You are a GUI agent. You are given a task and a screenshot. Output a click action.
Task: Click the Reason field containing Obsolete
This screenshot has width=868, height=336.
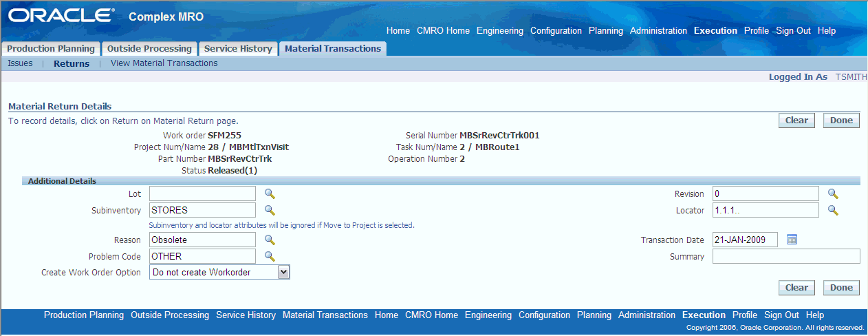pos(202,240)
